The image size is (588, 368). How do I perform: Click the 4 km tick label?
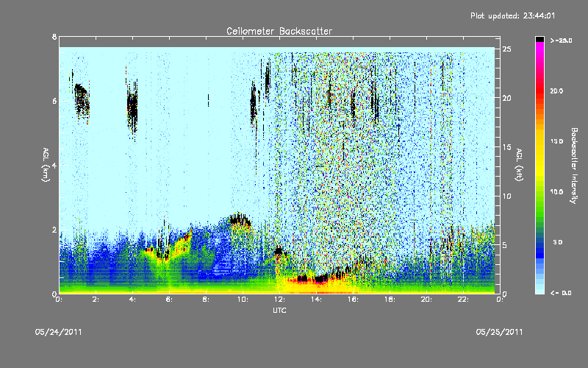pyautogui.click(x=54, y=165)
